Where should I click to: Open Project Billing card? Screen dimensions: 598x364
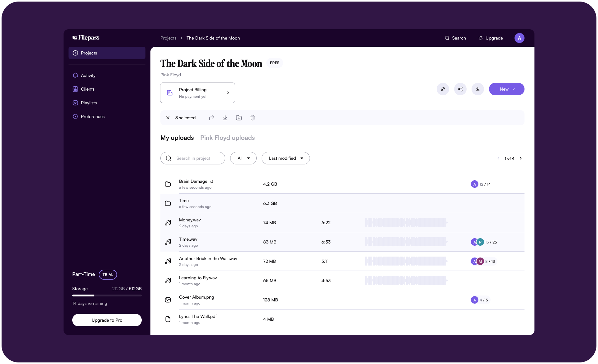[x=197, y=93]
